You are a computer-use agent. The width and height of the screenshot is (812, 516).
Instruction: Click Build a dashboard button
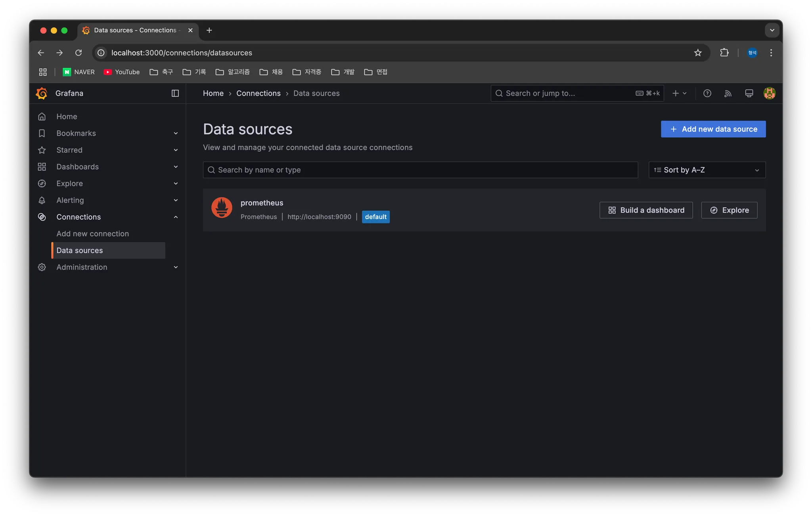(x=646, y=210)
